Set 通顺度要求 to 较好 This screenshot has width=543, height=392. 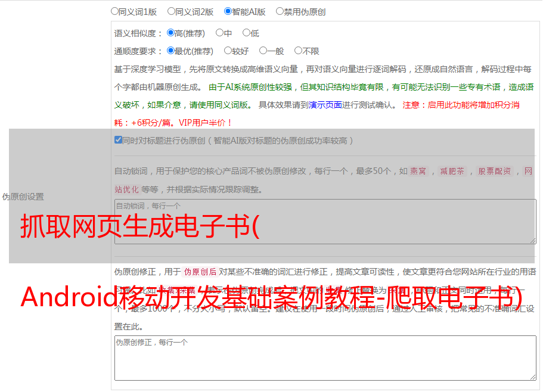tap(228, 51)
